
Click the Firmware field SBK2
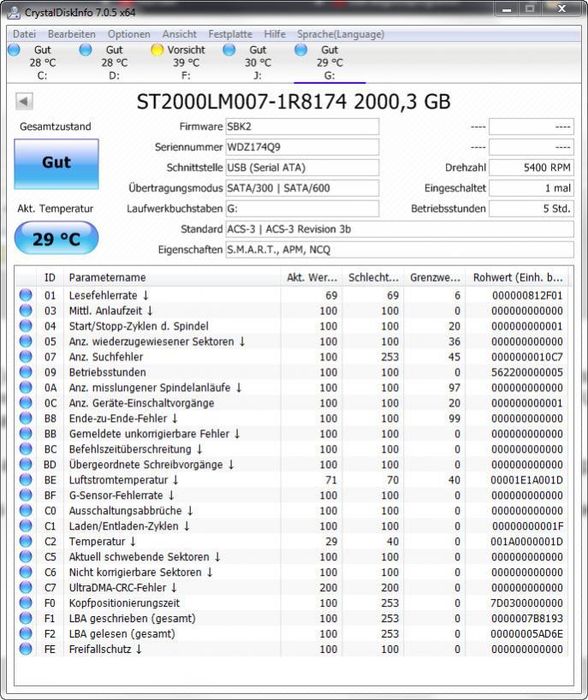coord(302,127)
